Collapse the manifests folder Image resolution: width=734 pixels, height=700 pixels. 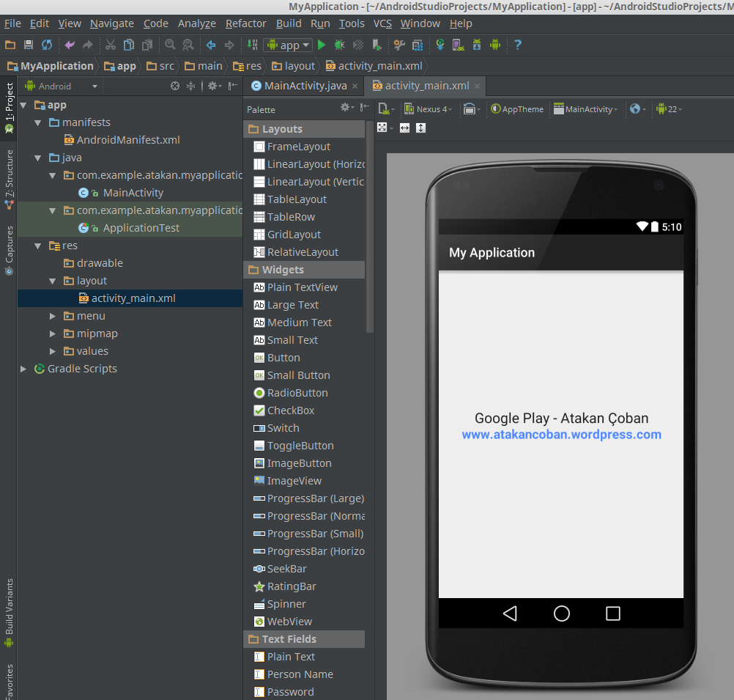(x=38, y=122)
